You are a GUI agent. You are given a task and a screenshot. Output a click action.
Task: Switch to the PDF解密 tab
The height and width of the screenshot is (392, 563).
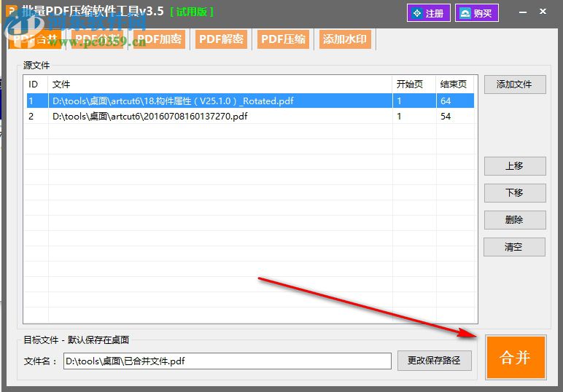point(221,39)
